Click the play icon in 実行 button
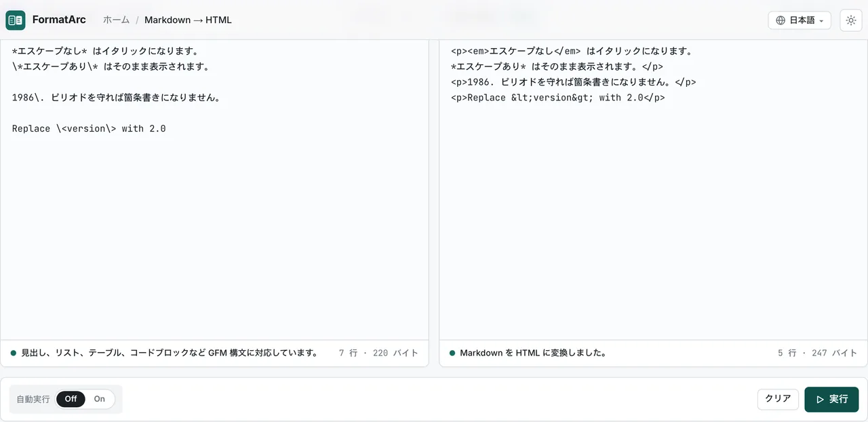This screenshot has height=422, width=868. click(820, 400)
